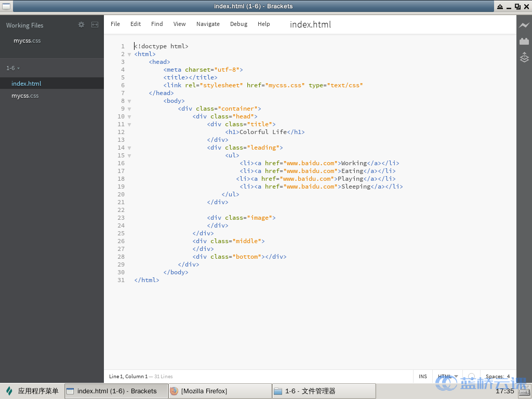Click Spaces indentation setting in status bar
The width and height of the screenshot is (532, 399).
[497, 377]
